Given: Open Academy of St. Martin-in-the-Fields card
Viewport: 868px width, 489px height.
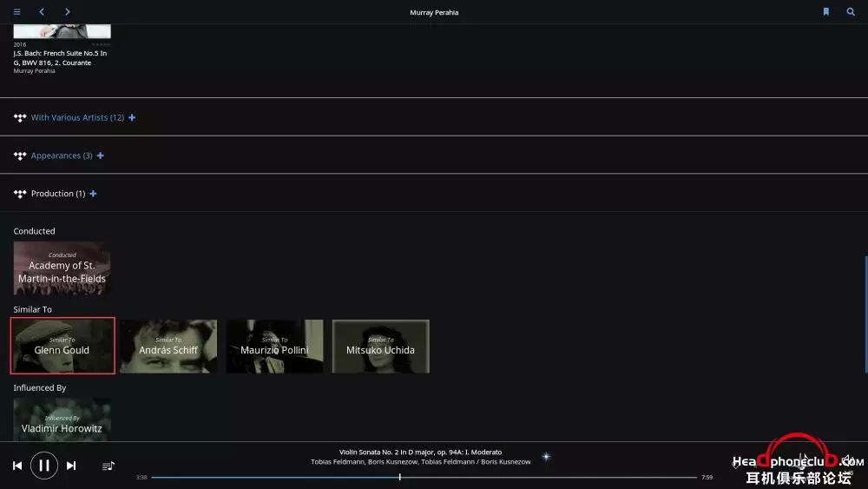Looking at the screenshot, I should click(x=62, y=268).
